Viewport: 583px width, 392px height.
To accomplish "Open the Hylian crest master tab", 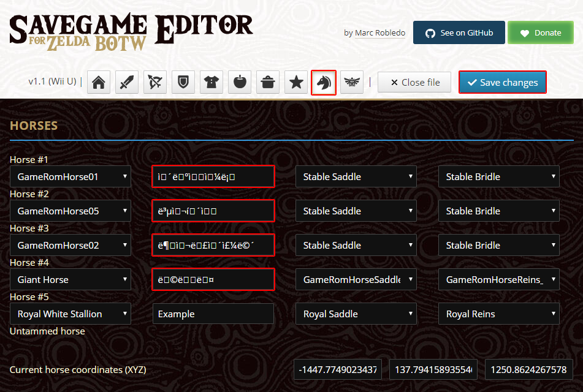I will coord(352,82).
